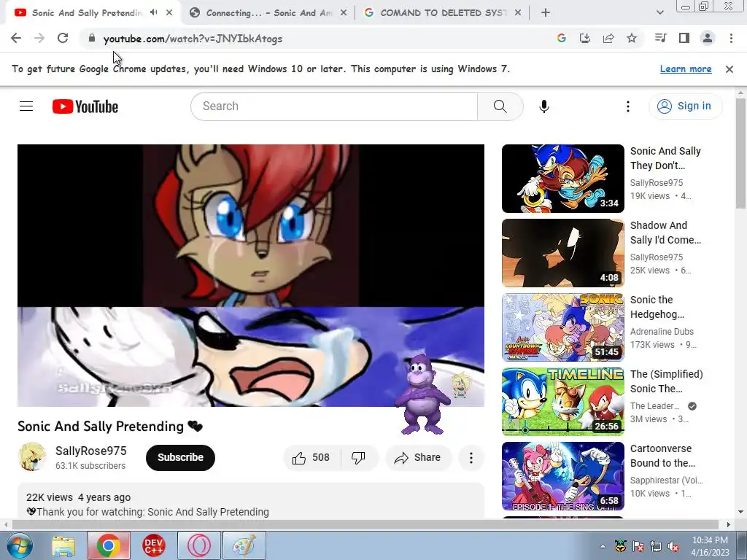The image size is (747, 560).
Task: View site info via lock icon
Action: point(92,38)
